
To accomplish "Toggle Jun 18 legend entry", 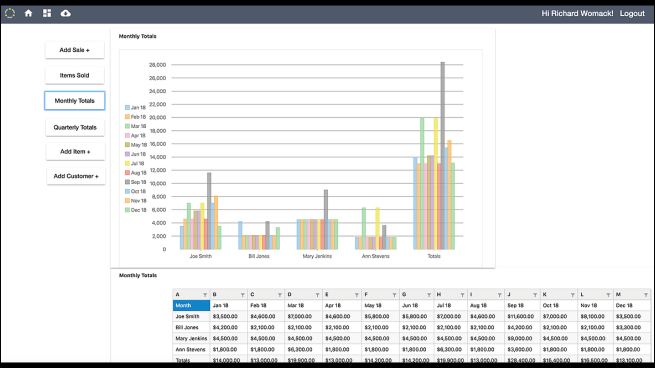I will click(135, 154).
